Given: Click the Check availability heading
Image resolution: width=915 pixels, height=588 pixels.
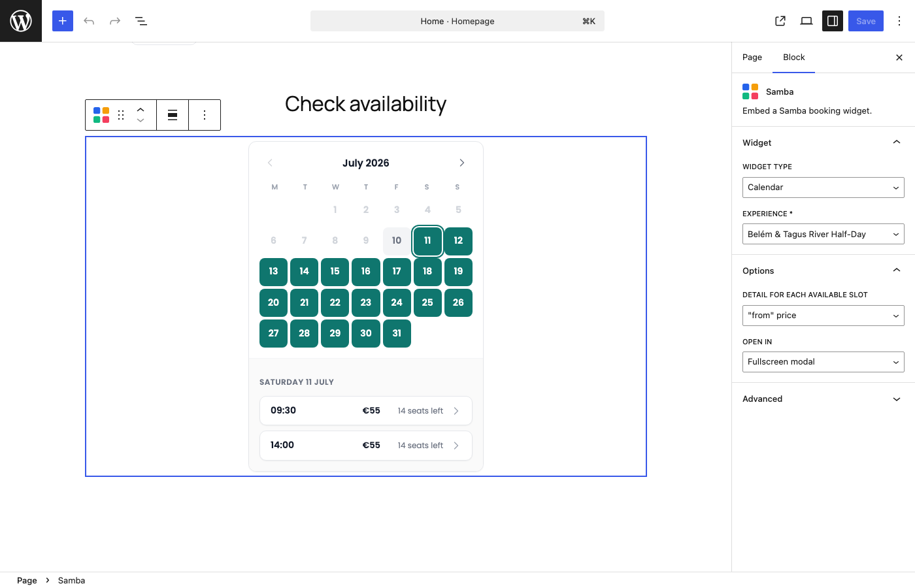Looking at the screenshot, I should [365, 104].
